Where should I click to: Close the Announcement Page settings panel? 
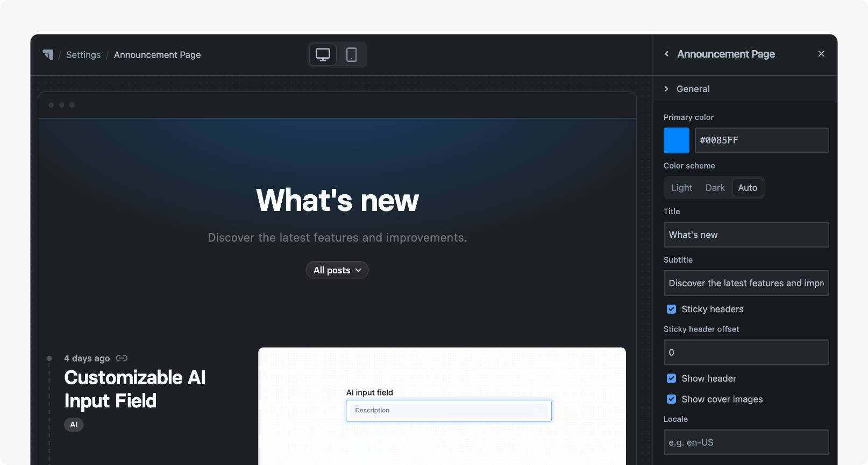pyautogui.click(x=821, y=54)
